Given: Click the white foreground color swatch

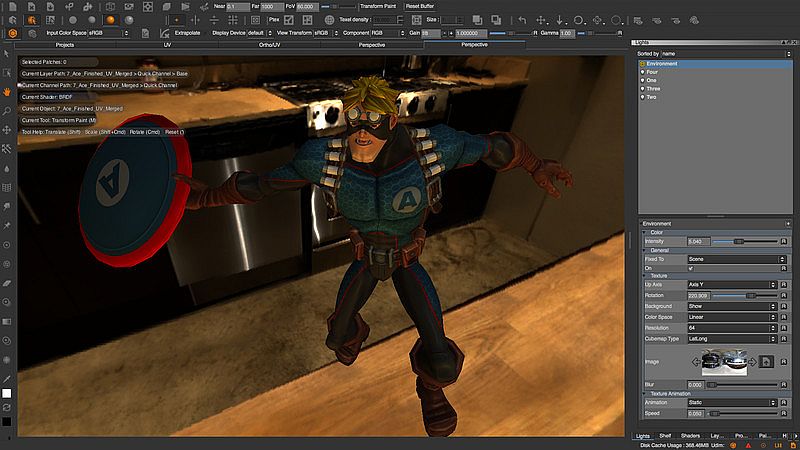Looking at the screenshot, I should pyautogui.click(x=7, y=394).
